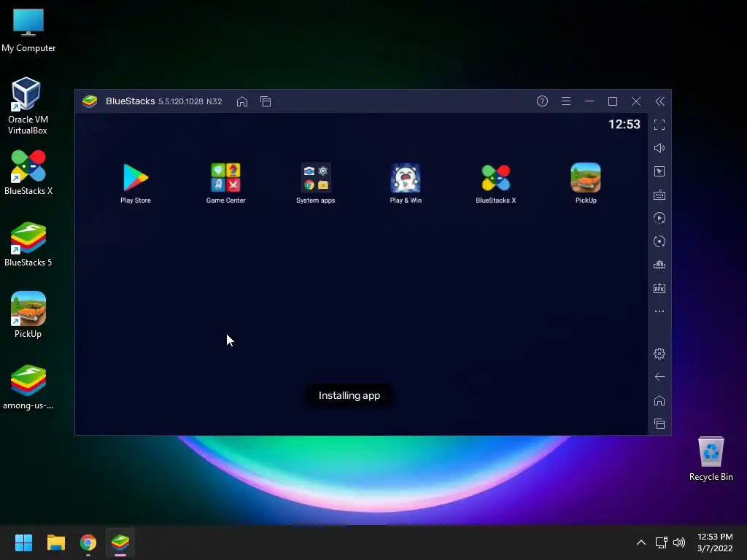Open the taskbar date and time
The image size is (747, 560).
[715, 542]
